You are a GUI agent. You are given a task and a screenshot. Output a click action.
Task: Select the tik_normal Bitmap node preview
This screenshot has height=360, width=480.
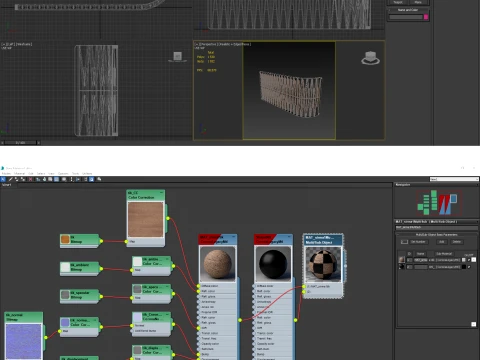(23, 341)
